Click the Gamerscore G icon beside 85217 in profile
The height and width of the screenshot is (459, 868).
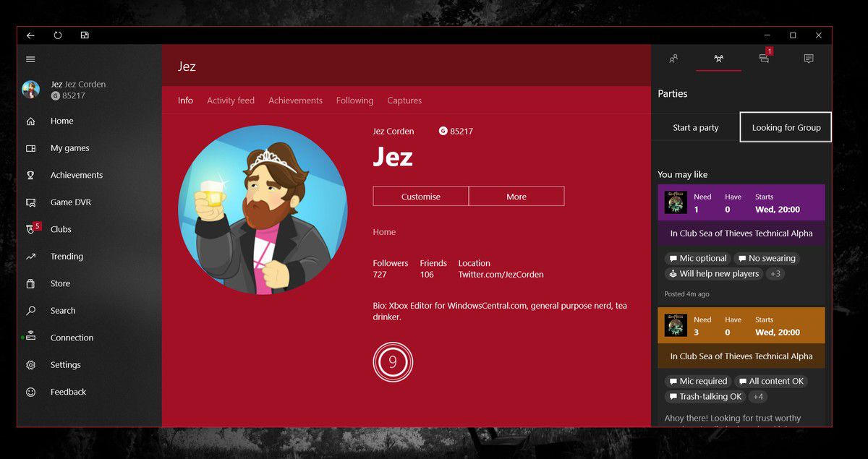[x=443, y=131]
